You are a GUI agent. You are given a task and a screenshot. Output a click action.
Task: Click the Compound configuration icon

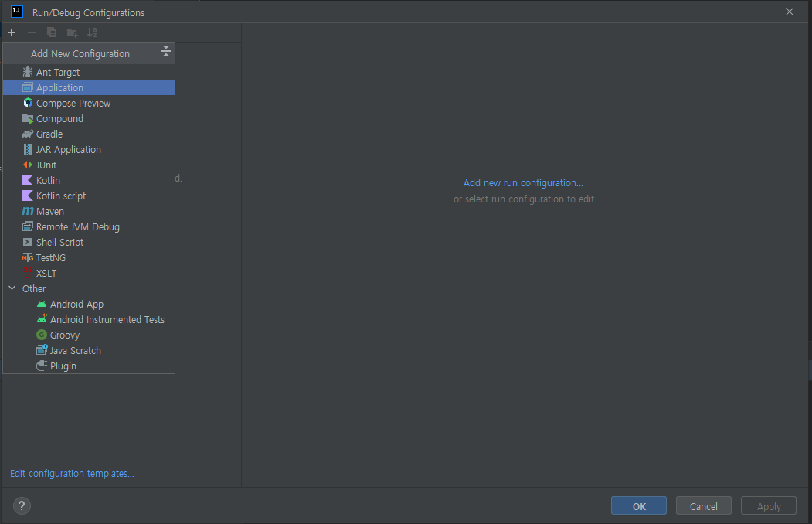[x=28, y=118]
